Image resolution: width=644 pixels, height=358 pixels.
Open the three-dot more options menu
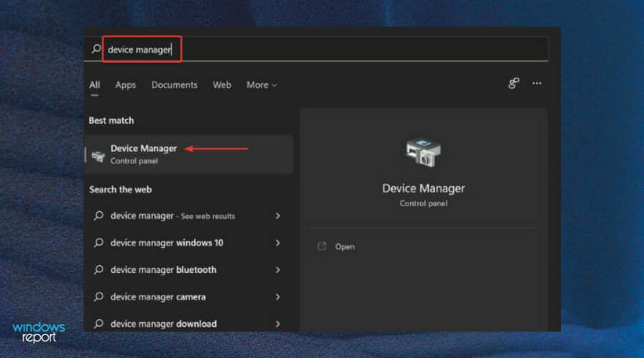tap(537, 84)
